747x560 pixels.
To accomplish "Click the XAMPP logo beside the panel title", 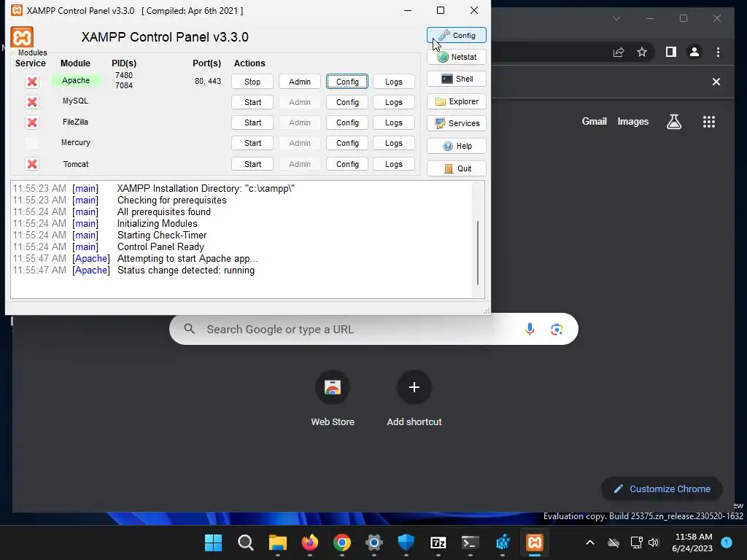I will [x=22, y=37].
